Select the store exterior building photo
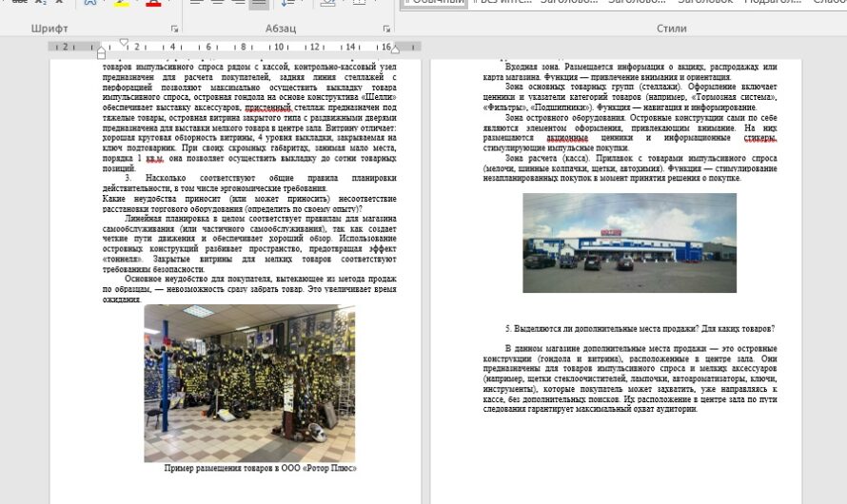 pyautogui.click(x=629, y=242)
